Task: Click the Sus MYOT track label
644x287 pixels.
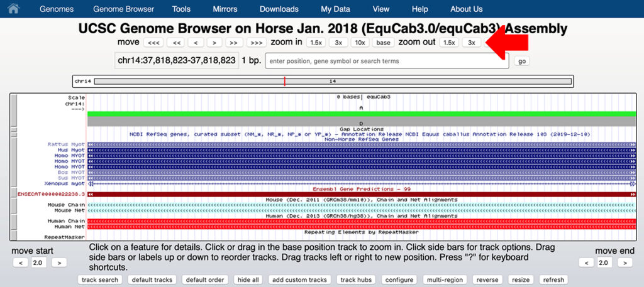Action: (x=71, y=178)
